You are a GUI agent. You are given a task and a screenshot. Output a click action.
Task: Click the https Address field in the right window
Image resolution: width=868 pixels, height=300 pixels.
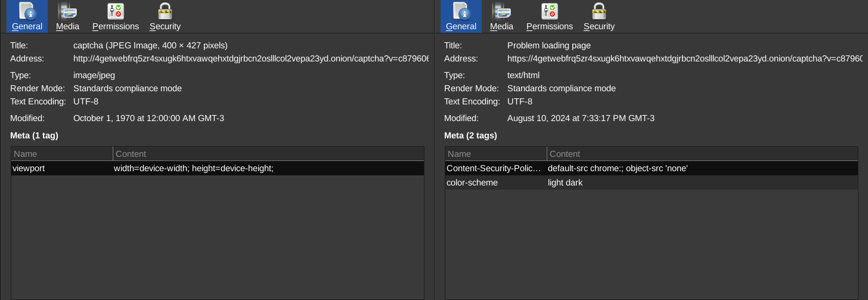(684, 58)
